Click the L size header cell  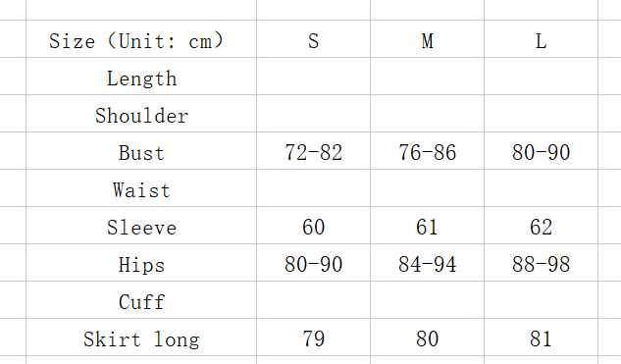541,39
